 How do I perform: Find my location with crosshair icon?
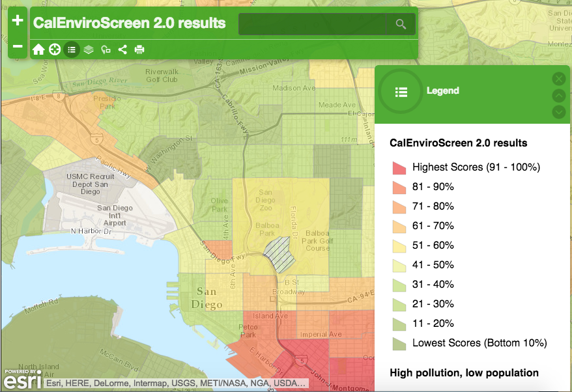pyautogui.click(x=55, y=49)
